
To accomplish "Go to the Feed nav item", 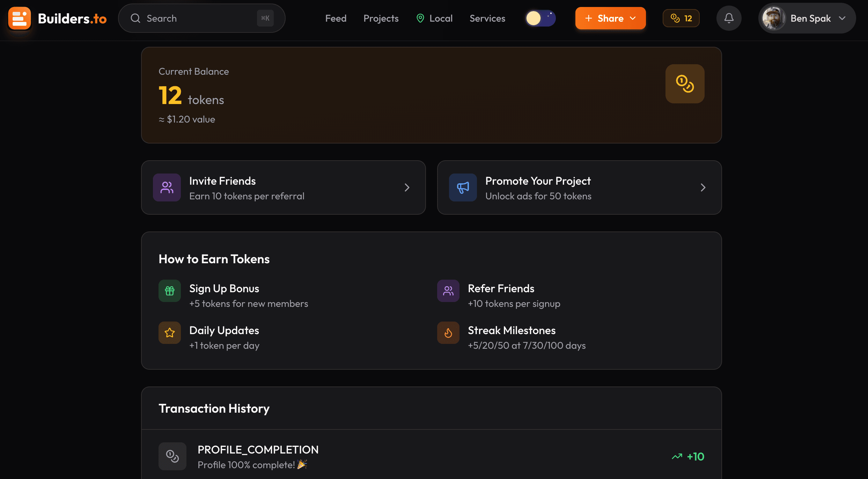I will point(336,18).
